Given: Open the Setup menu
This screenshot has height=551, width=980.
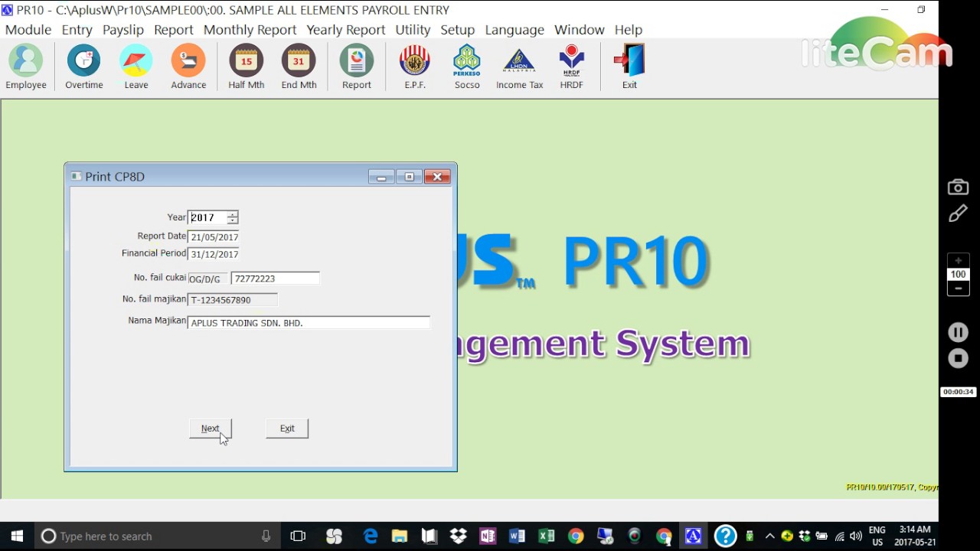Looking at the screenshot, I should coord(458,30).
